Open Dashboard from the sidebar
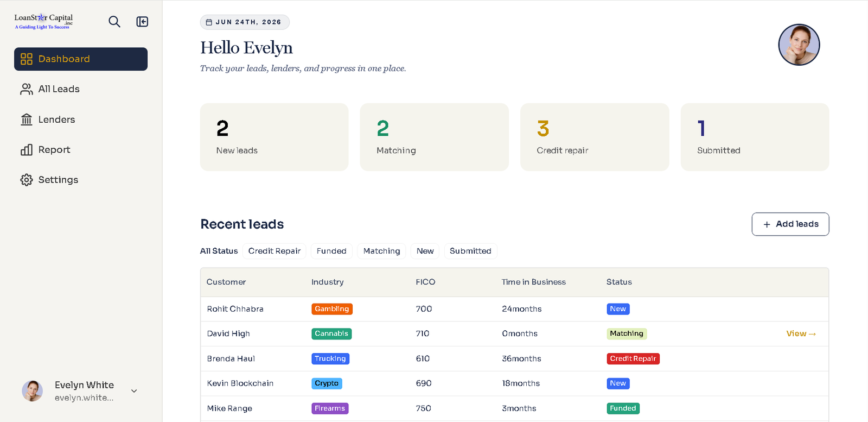The height and width of the screenshot is (422, 868). tap(81, 59)
